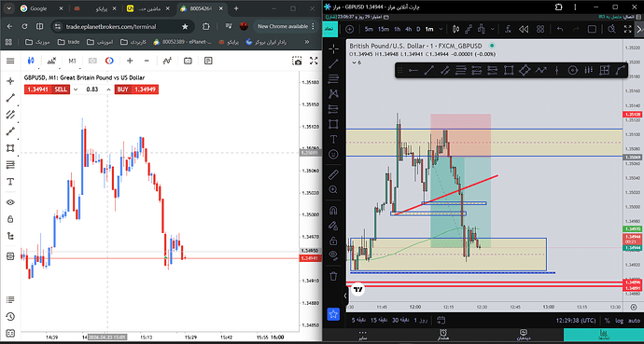This screenshot has height=344, width=644.
Task: Increase the lot volume with up chevron
Action: [108, 89]
